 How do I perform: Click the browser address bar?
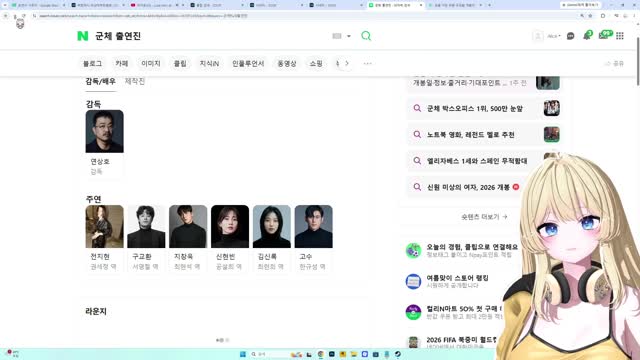[306, 16]
